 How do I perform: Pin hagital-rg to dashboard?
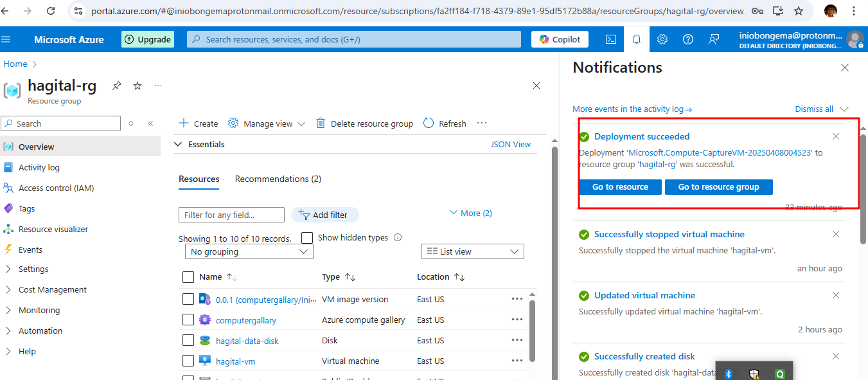[117, 86]
